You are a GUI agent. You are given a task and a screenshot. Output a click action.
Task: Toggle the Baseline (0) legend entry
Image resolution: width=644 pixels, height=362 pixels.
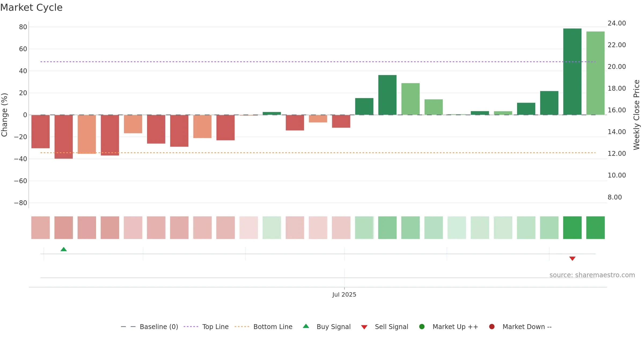tap(149, 327)
